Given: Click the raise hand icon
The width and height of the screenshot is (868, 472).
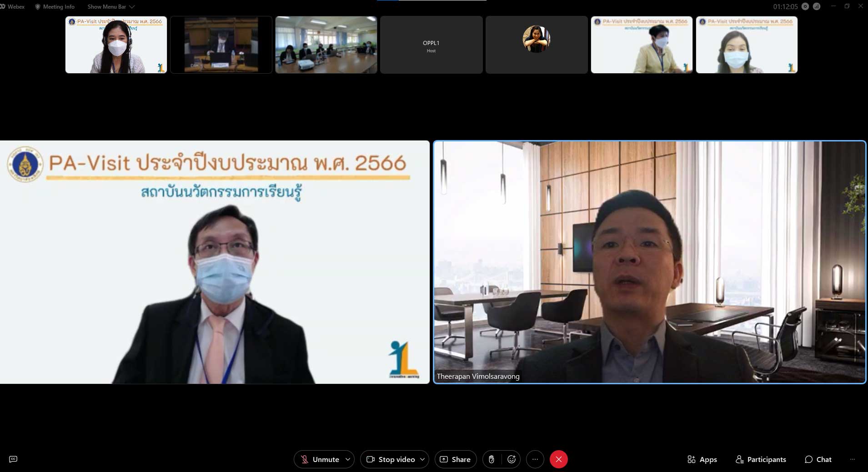Looking at the screenshot, I should (x=492, y=459).
